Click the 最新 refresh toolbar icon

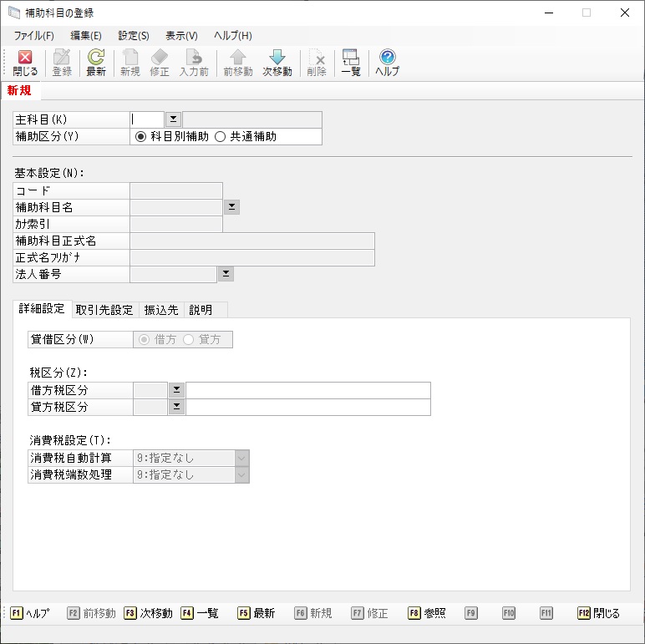click(x=96, y=63)
